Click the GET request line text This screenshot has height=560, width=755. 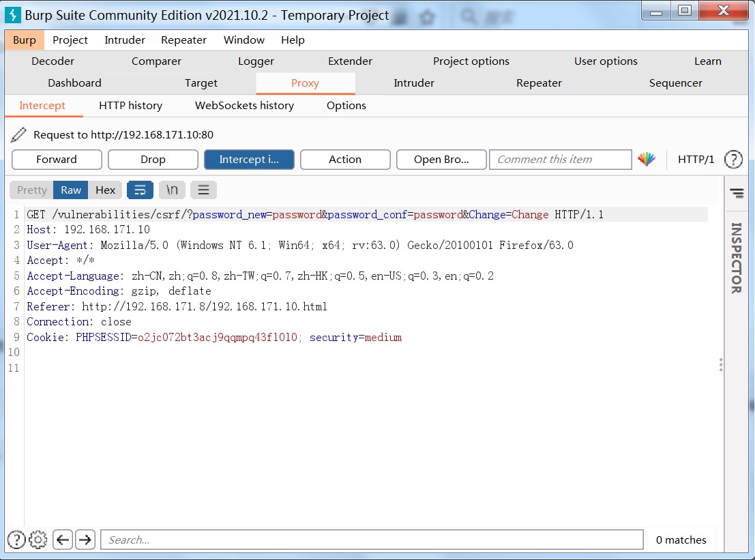[315, 214]
